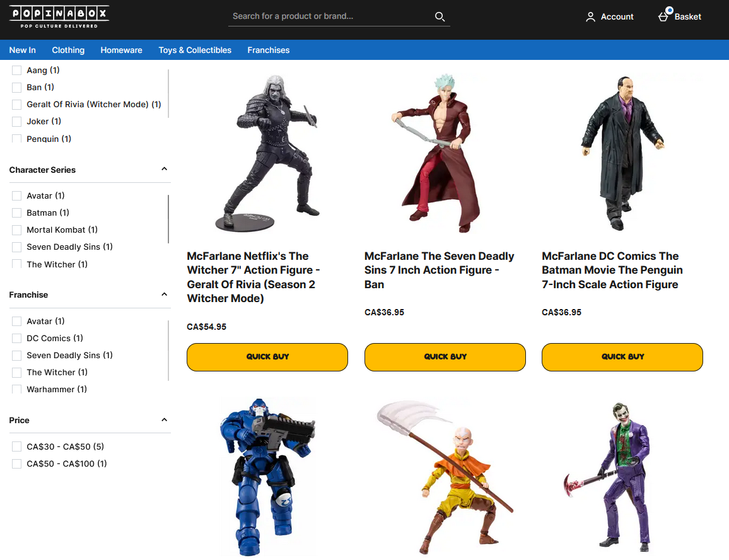Collapse the Franchise filter section
The width and height of the screenshot is (729, 560).
click(x=164, y=295)
